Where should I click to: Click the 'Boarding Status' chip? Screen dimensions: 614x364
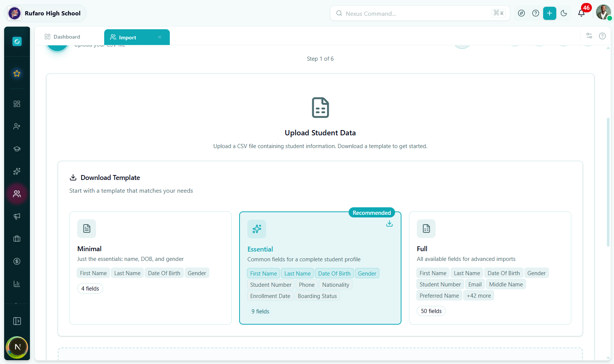pyautogui.click(x=317, y=296)
